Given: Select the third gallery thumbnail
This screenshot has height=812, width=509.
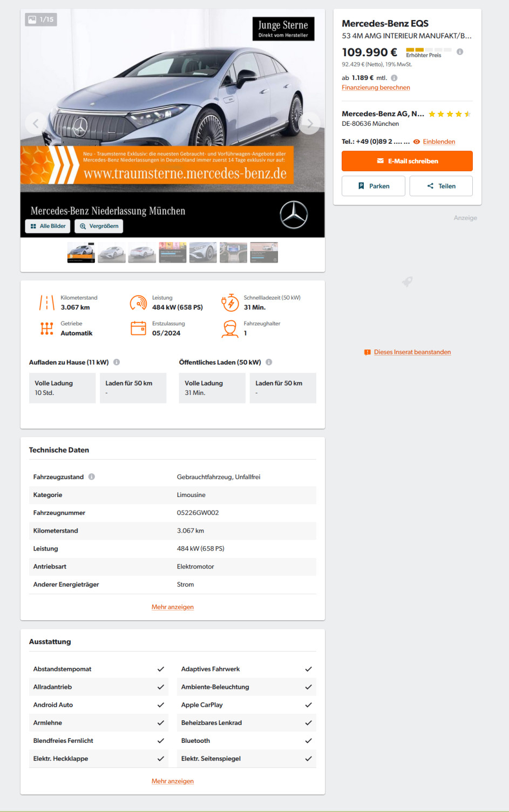Looking at the screenshot, I should click(142, 252).
